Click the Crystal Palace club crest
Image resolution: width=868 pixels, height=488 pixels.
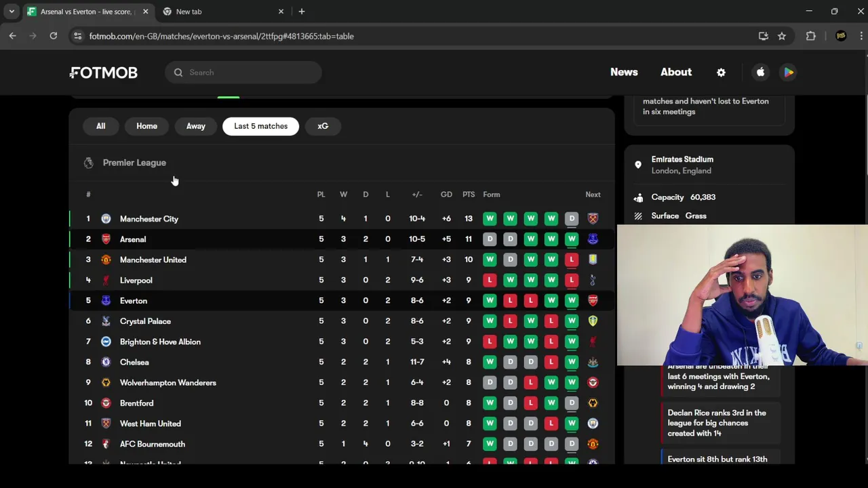[106, 321]
